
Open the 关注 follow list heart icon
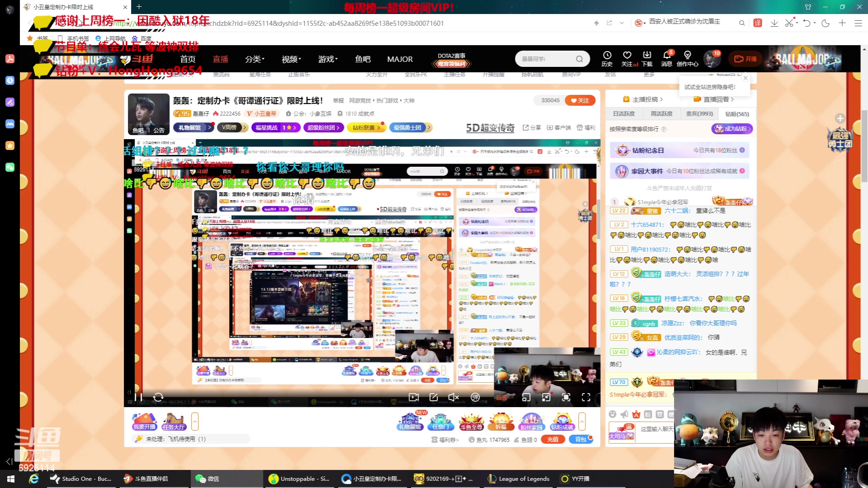[627, 59]
